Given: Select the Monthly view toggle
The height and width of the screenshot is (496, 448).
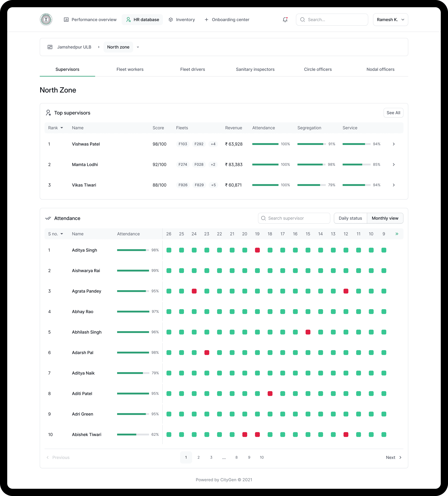Looking at the screenshot, I should [x=385, y=218].
